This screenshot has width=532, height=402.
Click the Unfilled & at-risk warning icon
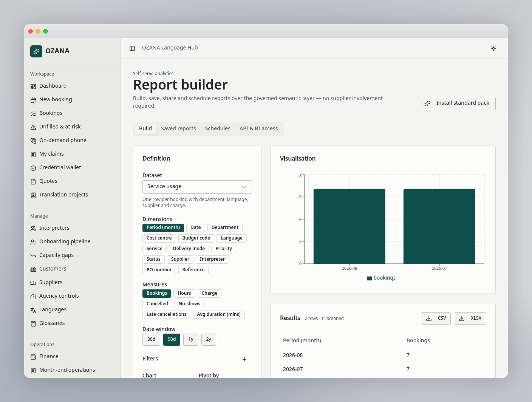[33, 127]
